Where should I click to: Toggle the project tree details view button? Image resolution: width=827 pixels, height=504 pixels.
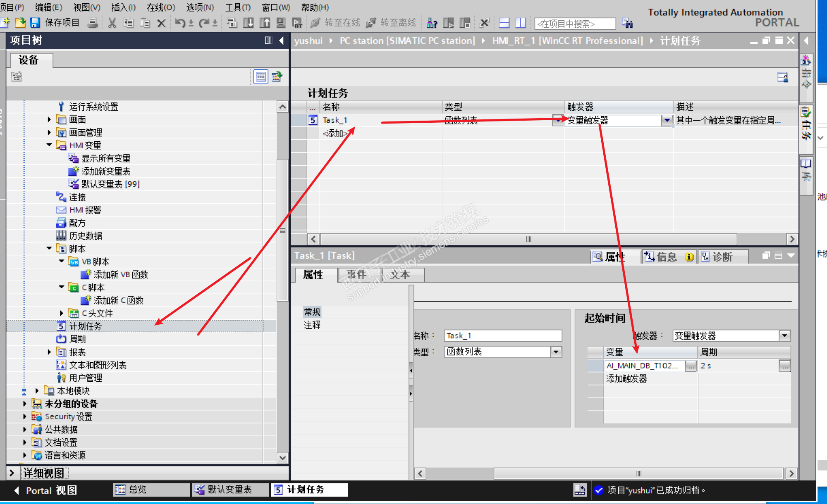tap(261, 76)
